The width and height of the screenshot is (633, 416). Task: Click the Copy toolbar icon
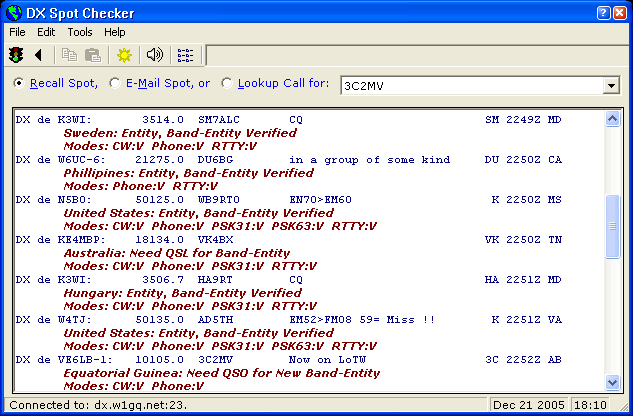69,55
